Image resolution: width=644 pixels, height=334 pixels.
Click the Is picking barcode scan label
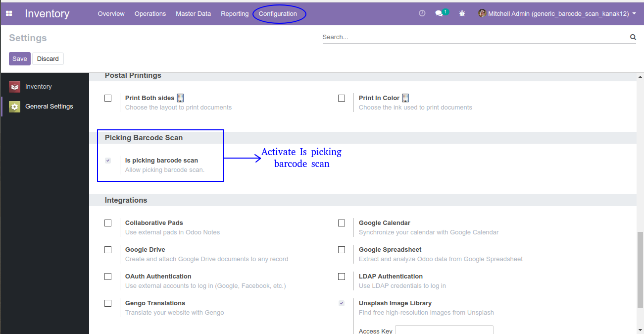click(161, 161)
